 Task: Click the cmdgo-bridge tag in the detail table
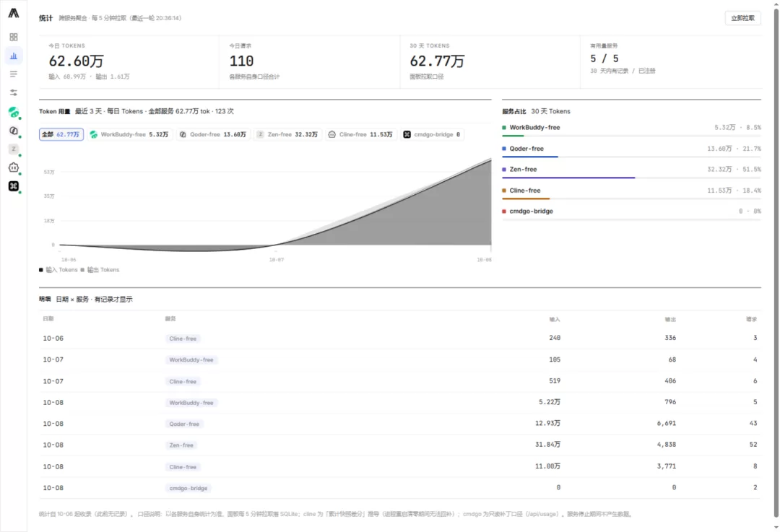click(188, 488)
